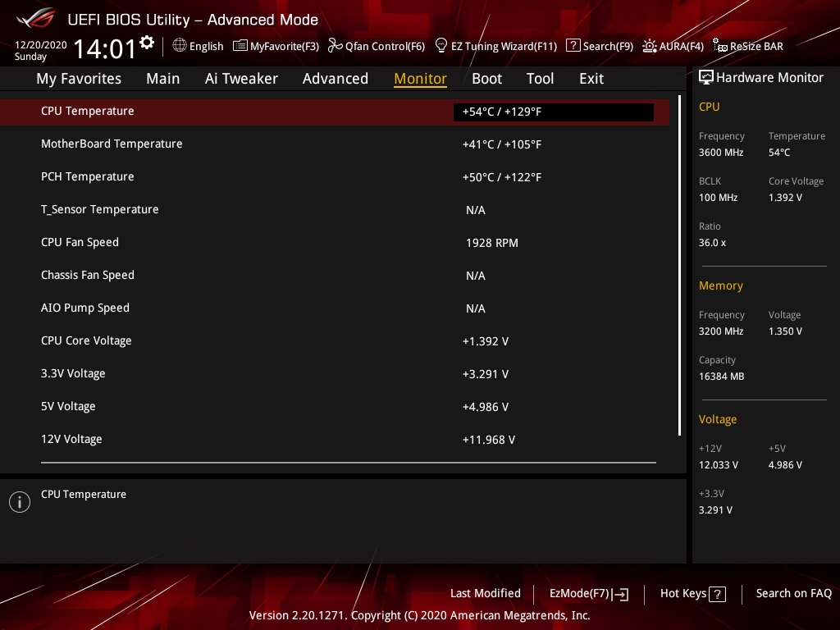Click the +41°C / +105°F value

click(502, 144)
